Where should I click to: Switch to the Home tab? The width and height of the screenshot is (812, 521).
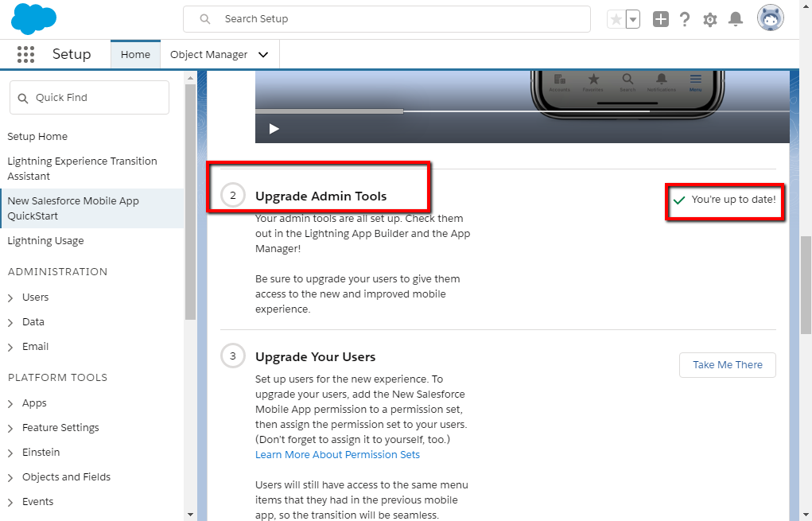[x=135, y=55]
